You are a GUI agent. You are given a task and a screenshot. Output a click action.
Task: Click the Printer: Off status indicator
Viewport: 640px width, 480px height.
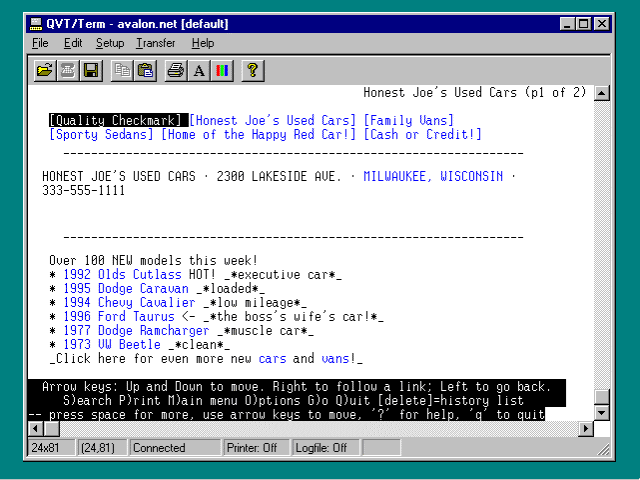click(253, 448)
